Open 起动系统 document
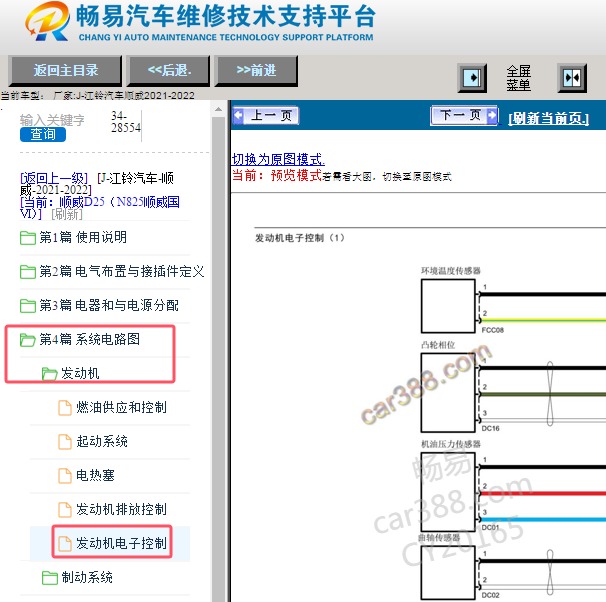This screenshot has height=602, width=606. coord(102,441)
